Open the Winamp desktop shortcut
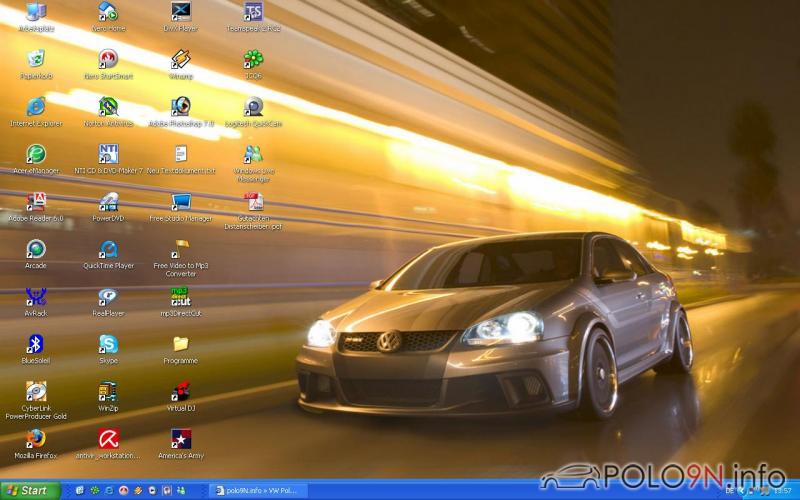Viewport: 800px width, 500px height. click(x=181, y=60)
